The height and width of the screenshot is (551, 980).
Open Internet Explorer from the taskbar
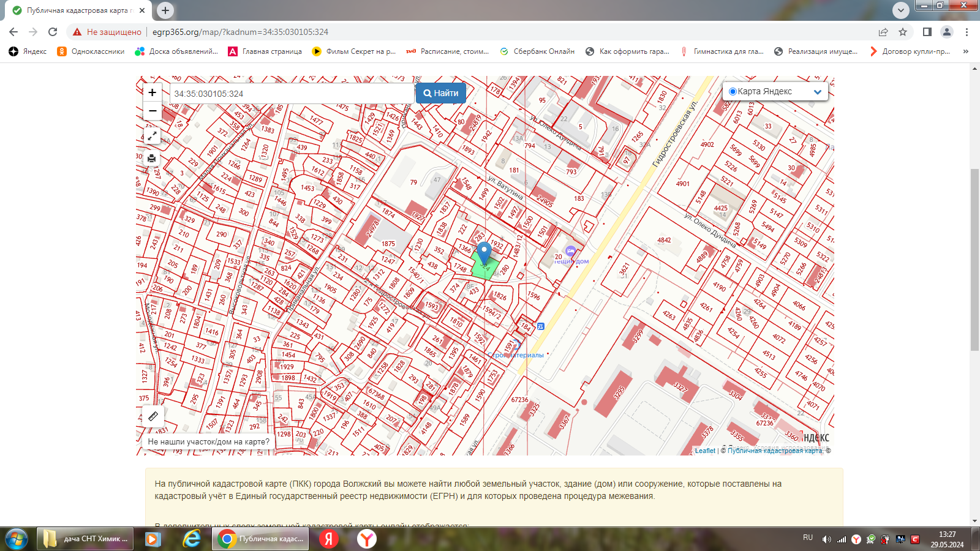[192, 539]
